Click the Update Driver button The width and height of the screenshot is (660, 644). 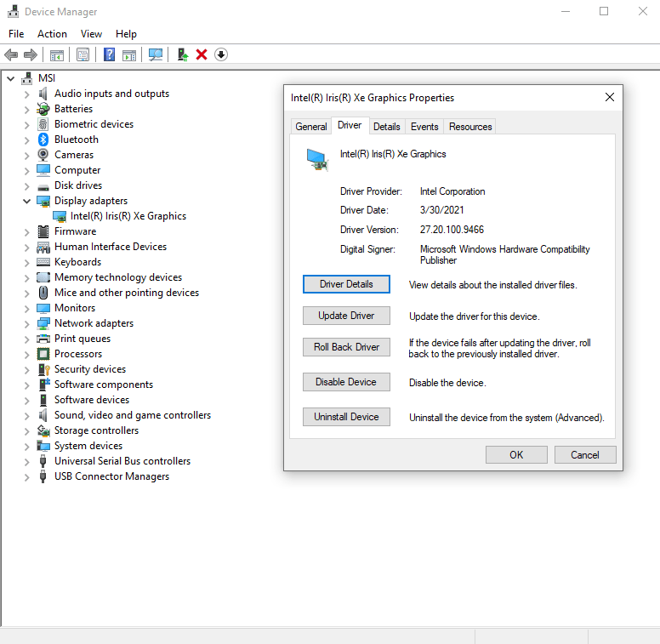pyautogui.click(x=346, y=316)
